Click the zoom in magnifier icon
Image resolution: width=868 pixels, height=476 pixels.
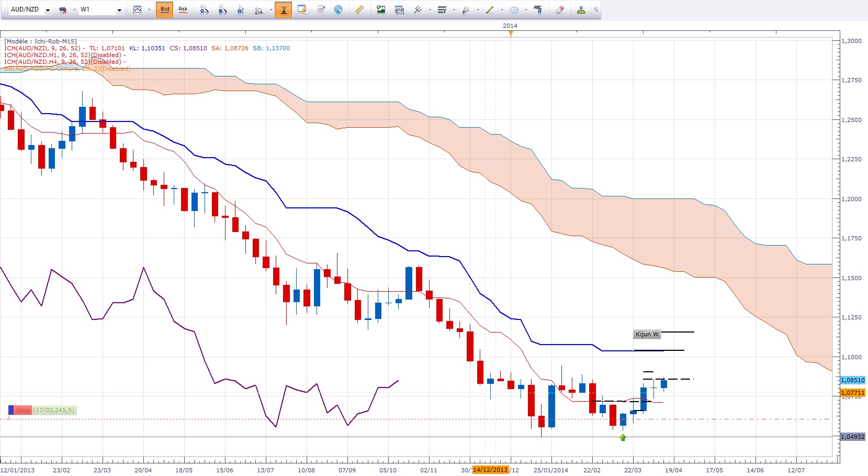pyautogui.click(x=204, y=9)
